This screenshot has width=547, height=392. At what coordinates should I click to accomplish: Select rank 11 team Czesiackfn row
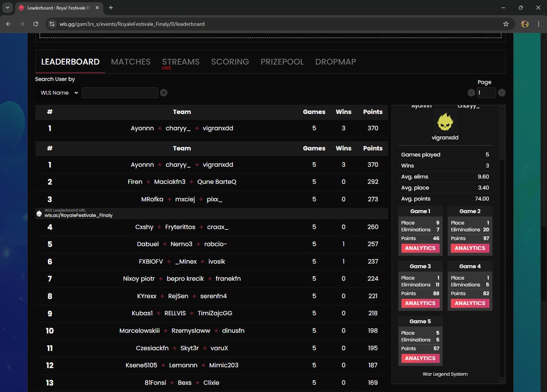click(212, 348)
